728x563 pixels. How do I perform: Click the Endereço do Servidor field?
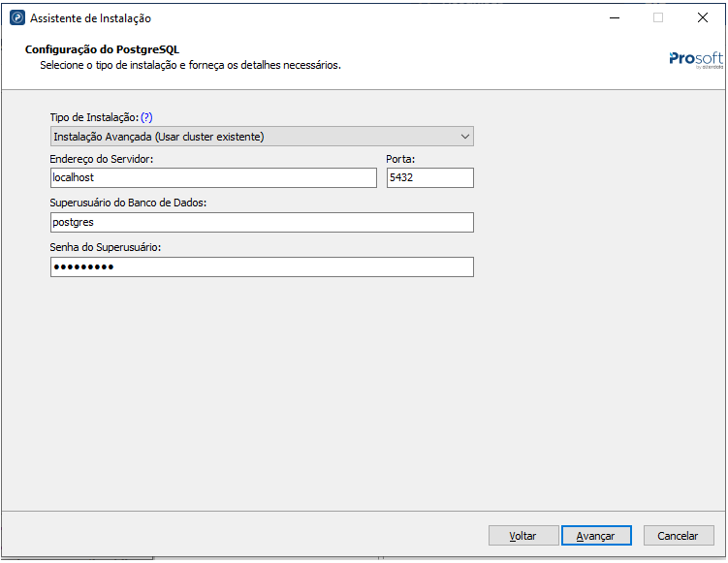click(x=213, y=178)
